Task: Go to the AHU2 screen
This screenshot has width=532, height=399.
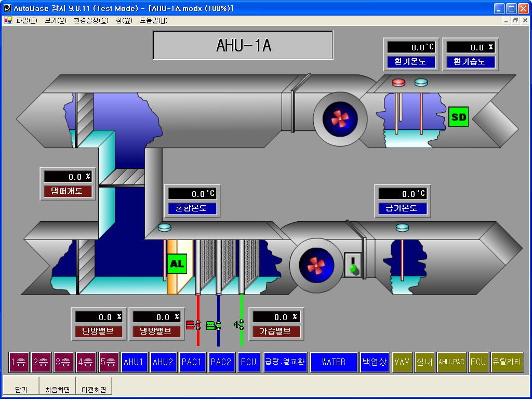Action: point(163,362)
